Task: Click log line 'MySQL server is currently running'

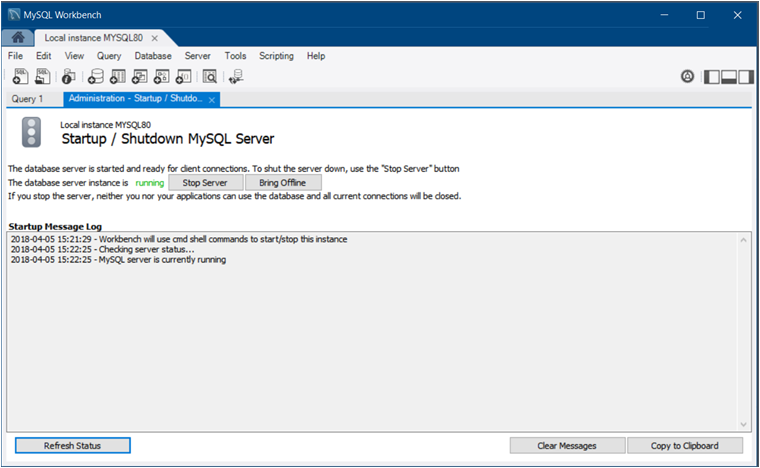Action: click(x=118, y=260)
